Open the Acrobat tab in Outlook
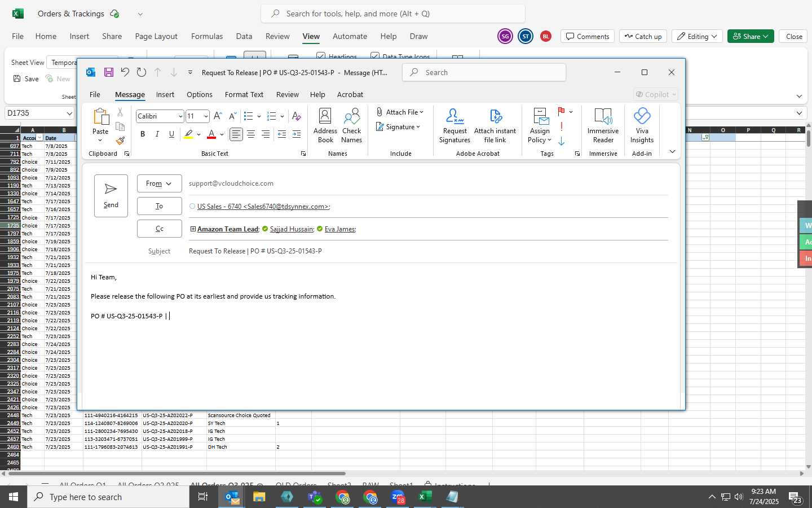This screenshot has height=508, width=812. click(x=350, y=94)
